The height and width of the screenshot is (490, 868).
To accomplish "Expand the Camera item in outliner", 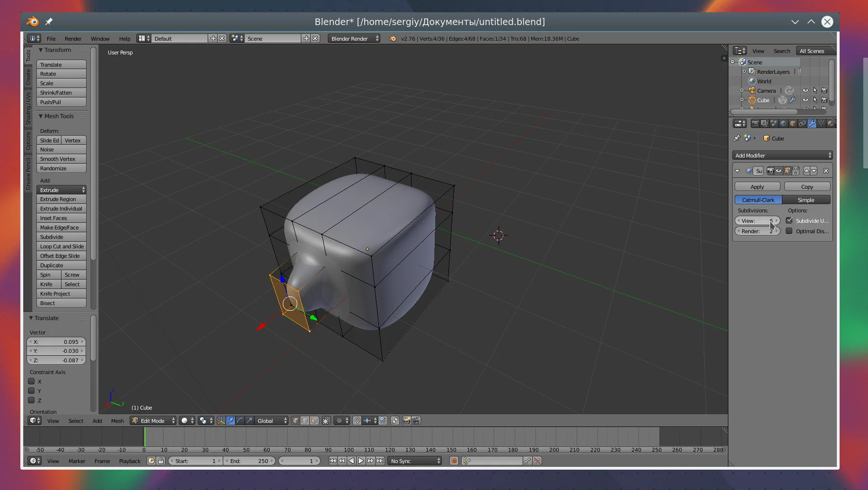I will click(x=742, y=90).
